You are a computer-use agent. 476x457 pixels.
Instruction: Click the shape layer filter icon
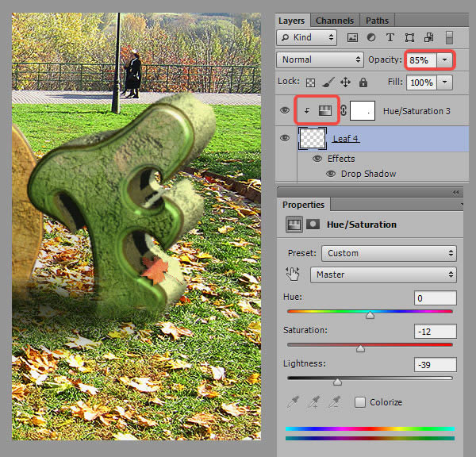pyautogui.click(x=409, y=37)
